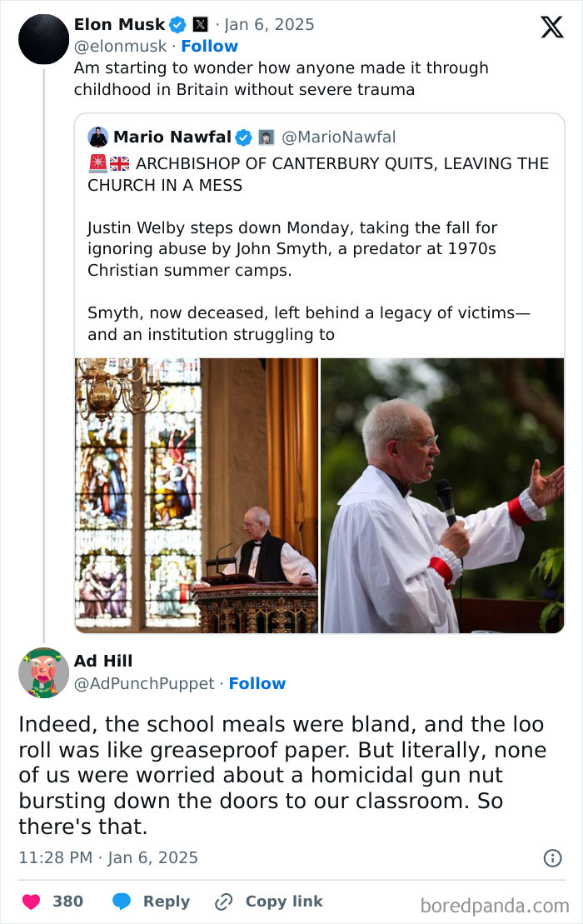Click the blue verified badge next to Elon Musk
Screen dimensions: 583x924
point(178,25)
